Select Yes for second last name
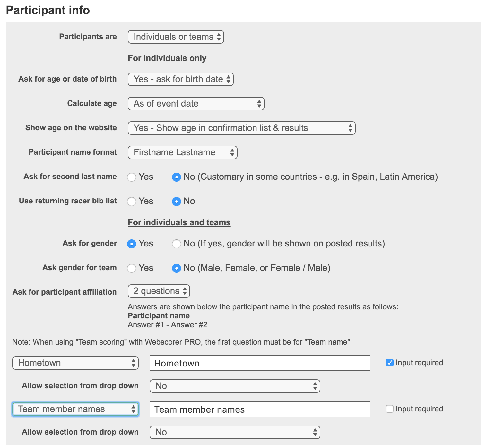 pyautogui.click(x=132, y=177)
